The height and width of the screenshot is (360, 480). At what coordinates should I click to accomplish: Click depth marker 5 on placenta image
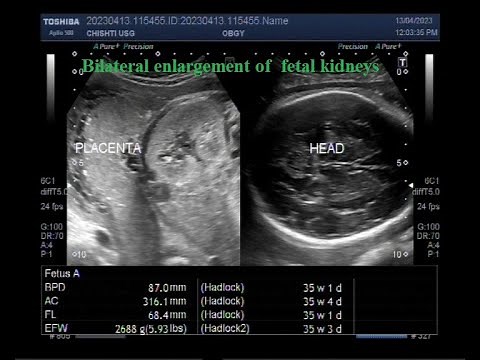78,163
